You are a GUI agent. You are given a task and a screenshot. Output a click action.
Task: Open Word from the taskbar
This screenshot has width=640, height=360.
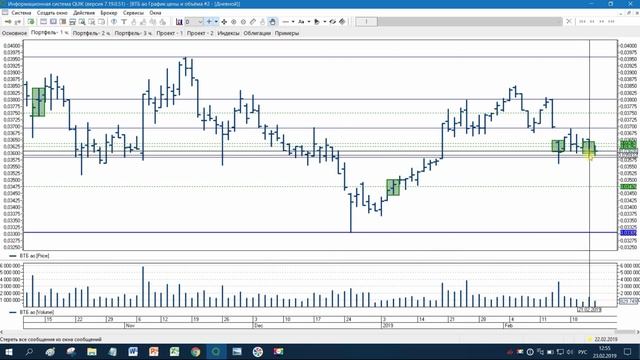[133, 351]
